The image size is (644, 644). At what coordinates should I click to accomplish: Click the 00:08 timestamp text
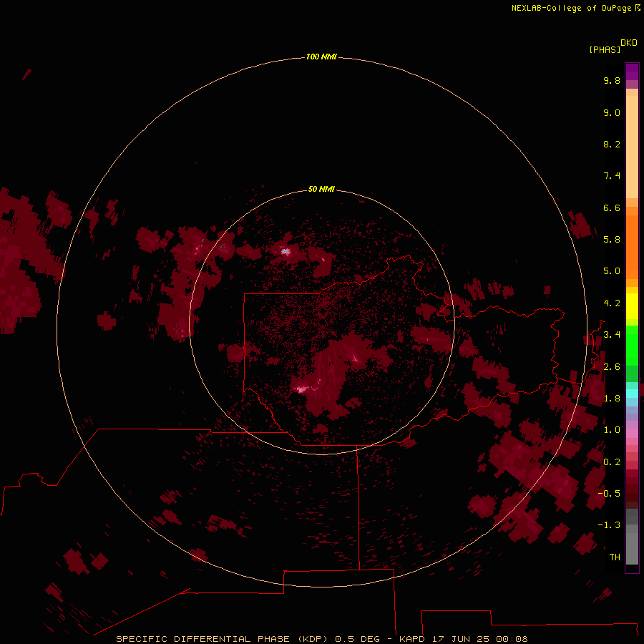[512, 639]
